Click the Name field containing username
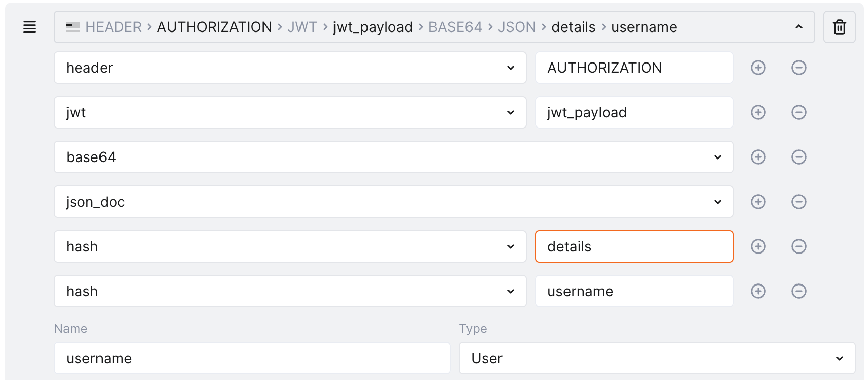The height and width of the screenshot is (380, 868). tap(252, 358)
